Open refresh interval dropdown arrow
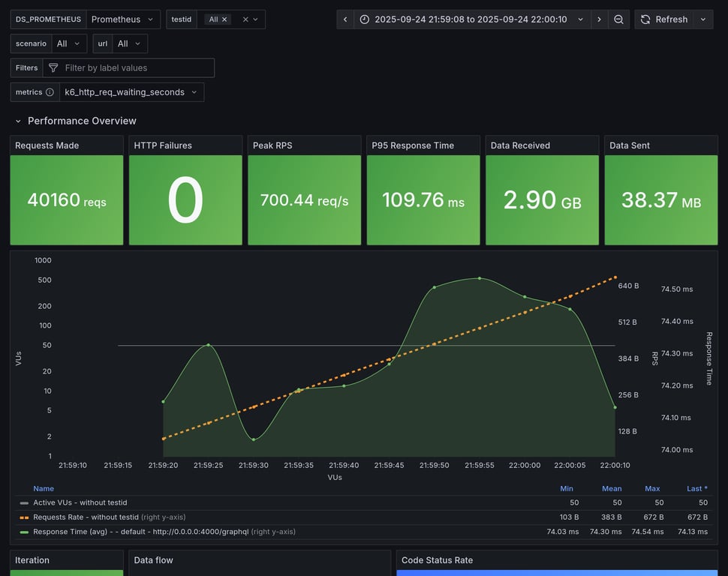Screen dimensions: 728x576 (703, 19)
